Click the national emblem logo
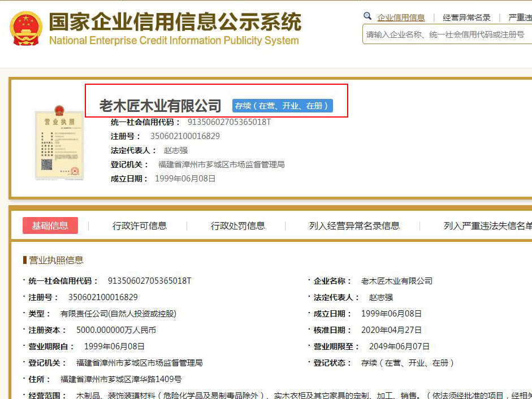Viewport: 532px width, 399px height. coord(26,28)
